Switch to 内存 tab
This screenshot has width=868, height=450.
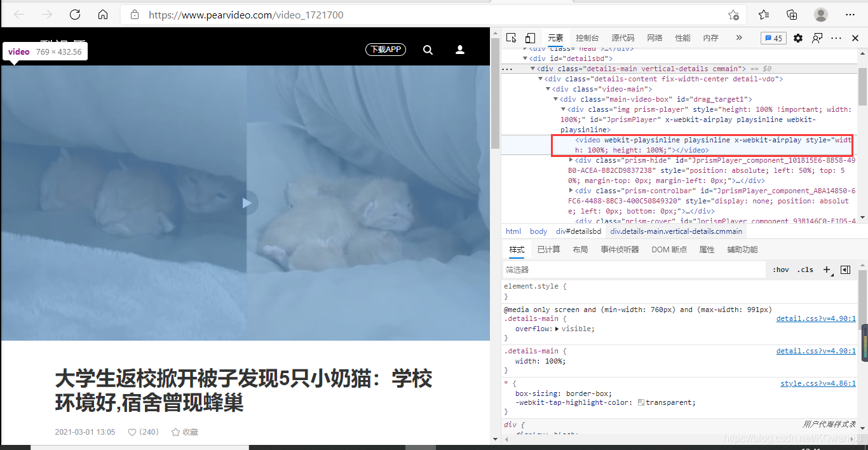click(710, 38)
